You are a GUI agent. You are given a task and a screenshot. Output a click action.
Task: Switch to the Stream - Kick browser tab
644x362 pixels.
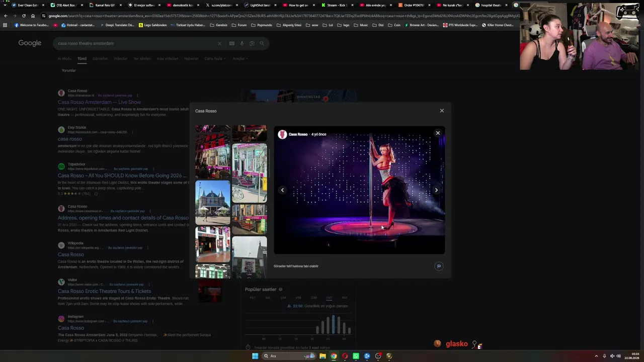(x=337, y=5)
